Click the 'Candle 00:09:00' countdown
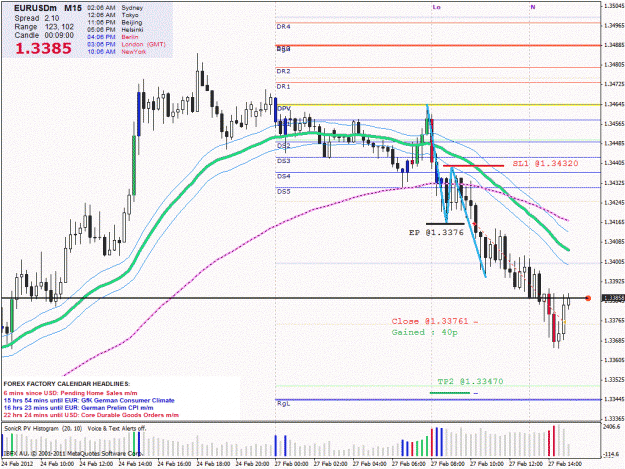625x469 pixels. 44,35
